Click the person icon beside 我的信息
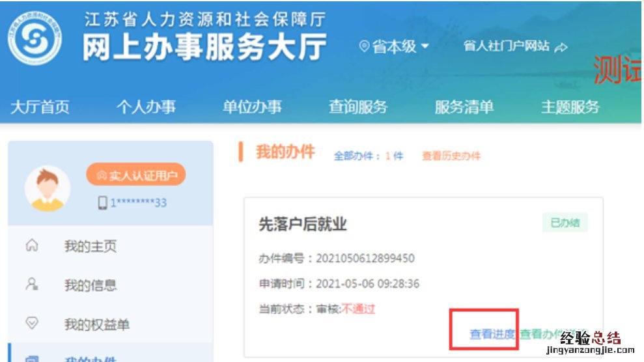This screenshot has height=362, width=644. tap(32, 284)
